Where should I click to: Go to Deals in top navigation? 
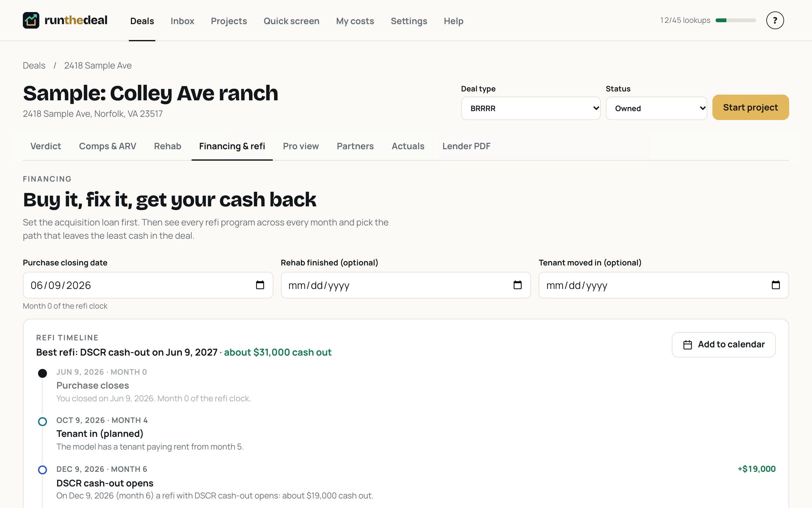(142, 21)
